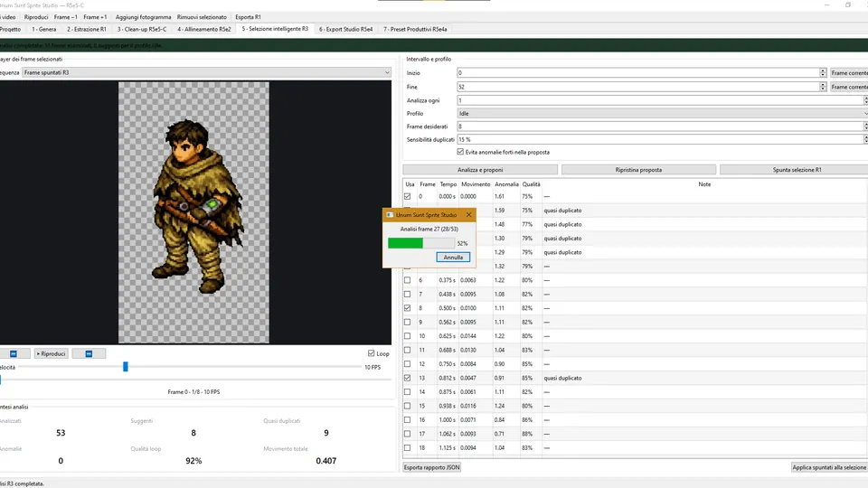The height and width of the screenshot is (488, 868).
Task: Click the green analysis progress bar
Action: point(421,243)
